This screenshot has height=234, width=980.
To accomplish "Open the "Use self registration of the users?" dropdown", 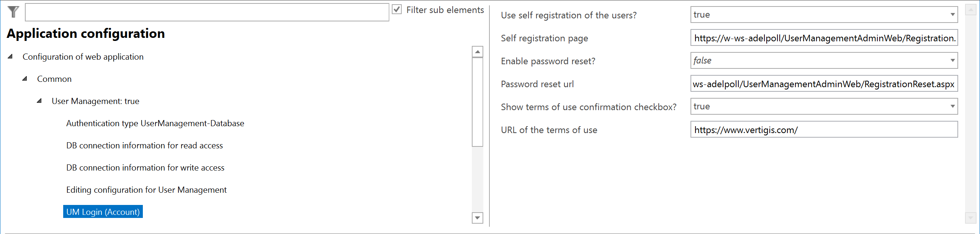I will click(x=952, y=15).
